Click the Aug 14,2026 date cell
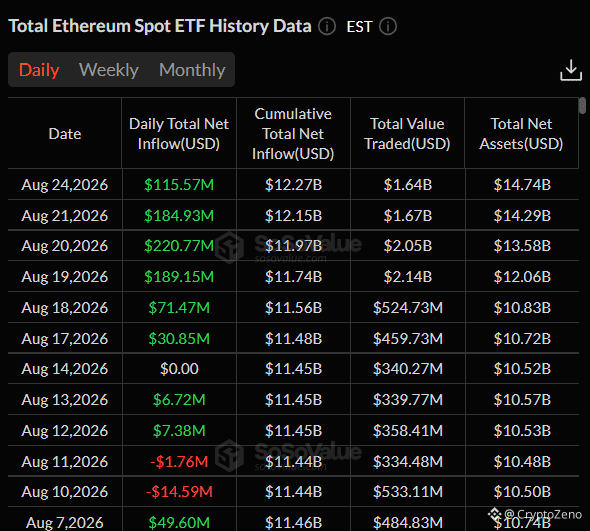The image size is (590, 531). coord(65,369)
